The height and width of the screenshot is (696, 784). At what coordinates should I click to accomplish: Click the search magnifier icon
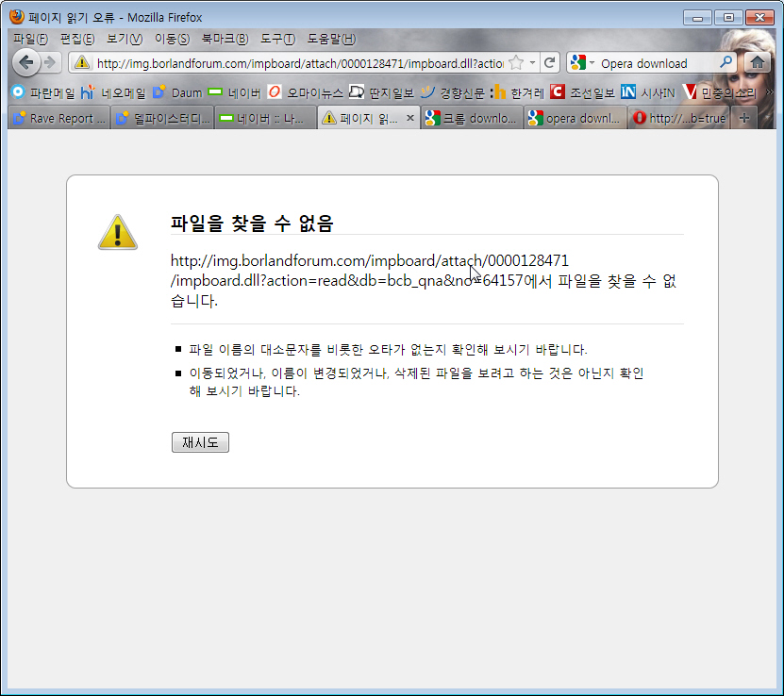(x=726, y=63)
